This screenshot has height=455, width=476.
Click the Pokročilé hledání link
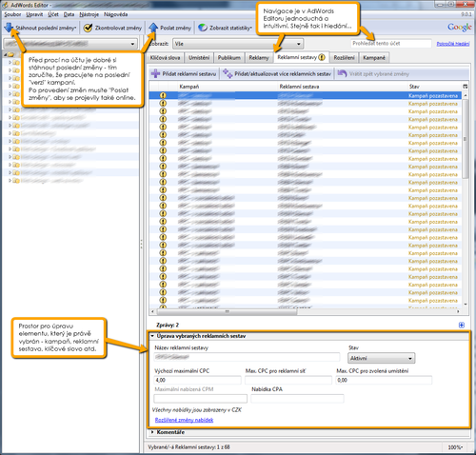453,44
